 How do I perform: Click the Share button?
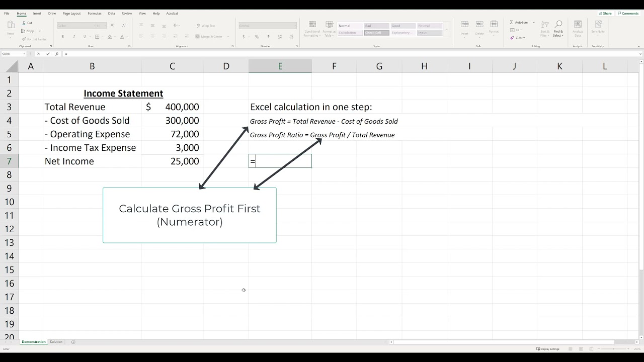[x=605, y=14]
